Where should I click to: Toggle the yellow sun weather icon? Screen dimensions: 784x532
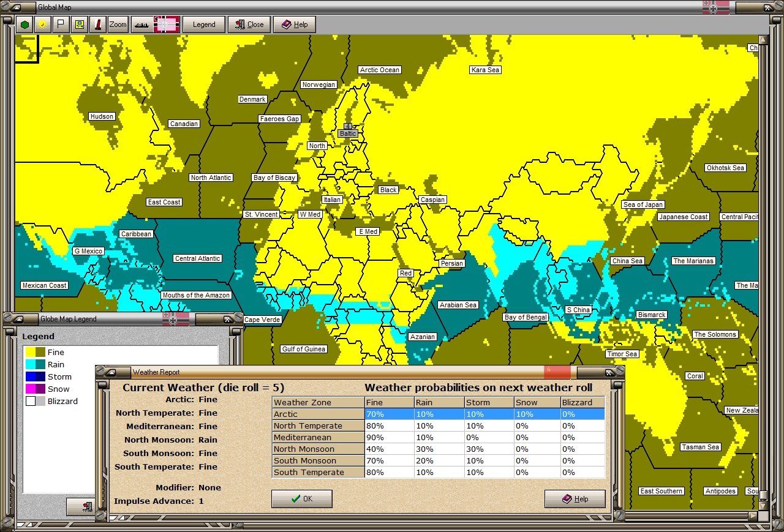click(42, 24)
